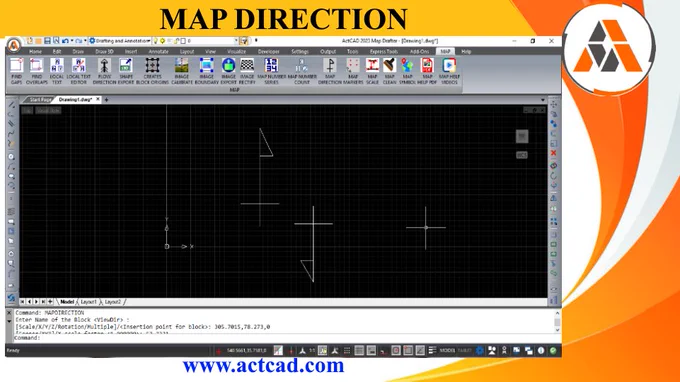Go to first layout using navigation arrow
680x382 pixels.
[22, 302]
